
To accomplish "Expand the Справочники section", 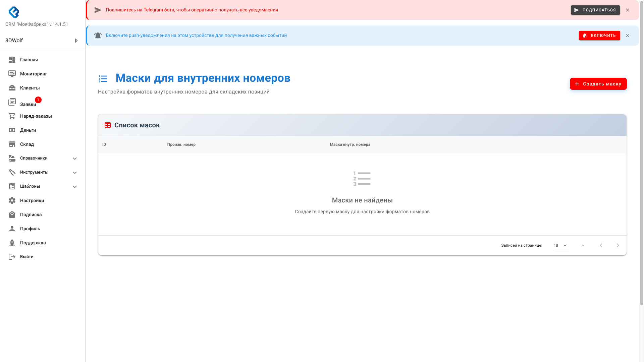I will click(x=74, y=158).
